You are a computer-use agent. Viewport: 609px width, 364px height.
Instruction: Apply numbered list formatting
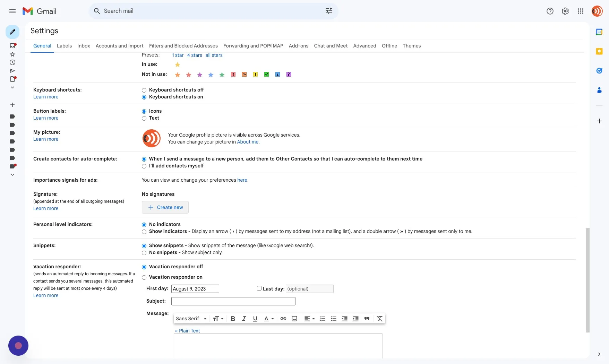[x=323, y=319]
